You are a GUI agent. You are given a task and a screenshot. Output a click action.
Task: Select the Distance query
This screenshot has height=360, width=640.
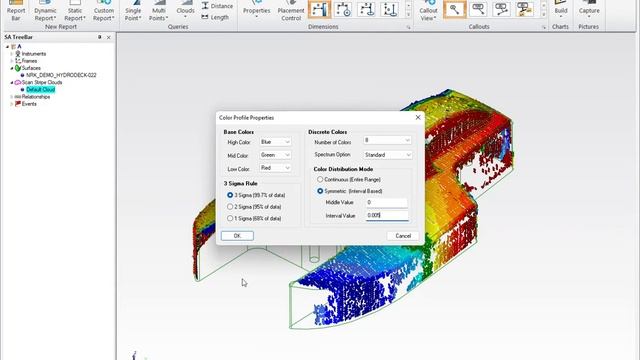[x=217, y=6]
